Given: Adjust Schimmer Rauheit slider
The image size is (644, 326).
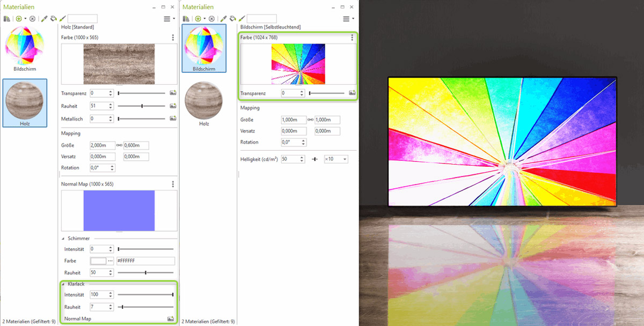Looking at the screenshot, I should click(145, 272).
